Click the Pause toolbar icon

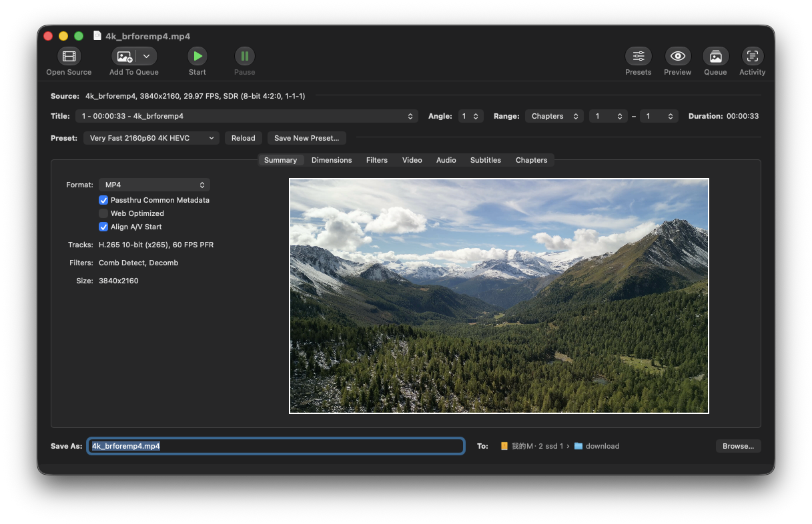[244, 57]
